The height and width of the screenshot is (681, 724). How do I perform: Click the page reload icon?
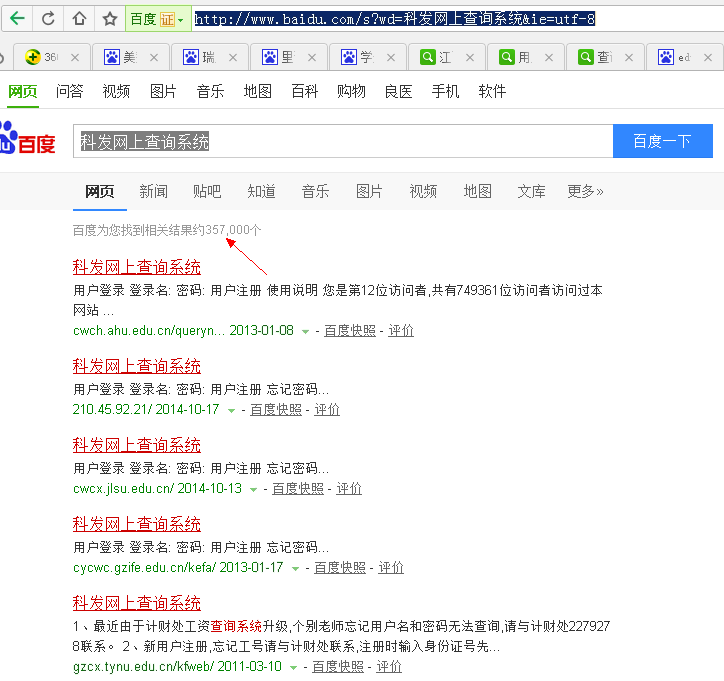[x=48, y=19]
